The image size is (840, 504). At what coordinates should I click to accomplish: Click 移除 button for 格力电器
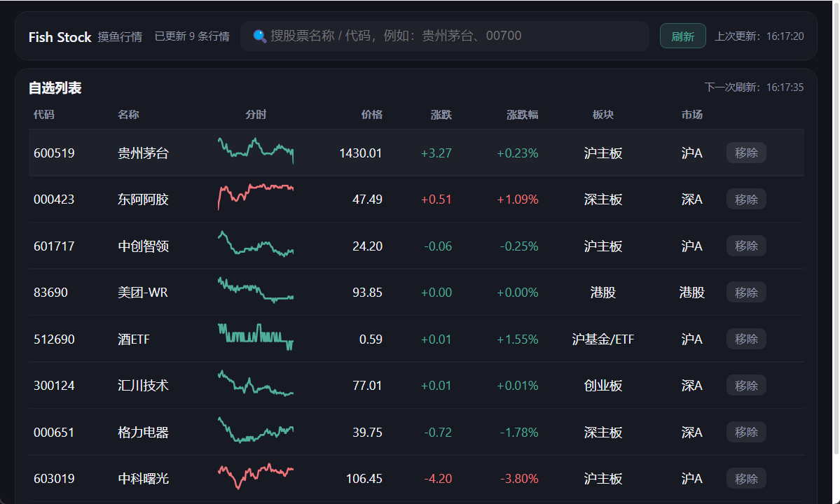pos(746,432)
